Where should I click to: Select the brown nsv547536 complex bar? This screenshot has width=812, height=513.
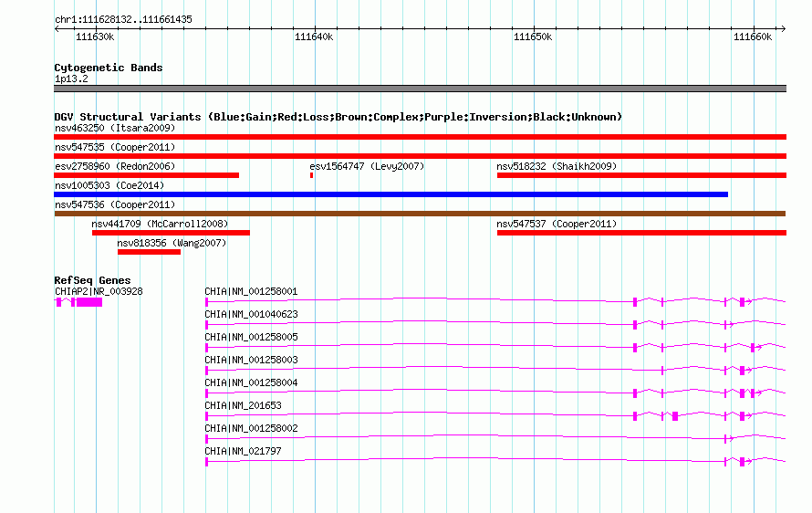[x=420, y=214]
